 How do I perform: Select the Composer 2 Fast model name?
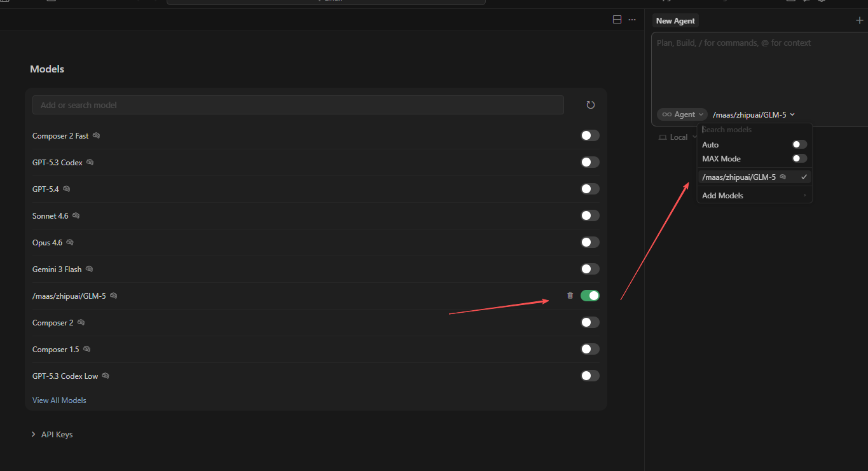coord(60,136)
